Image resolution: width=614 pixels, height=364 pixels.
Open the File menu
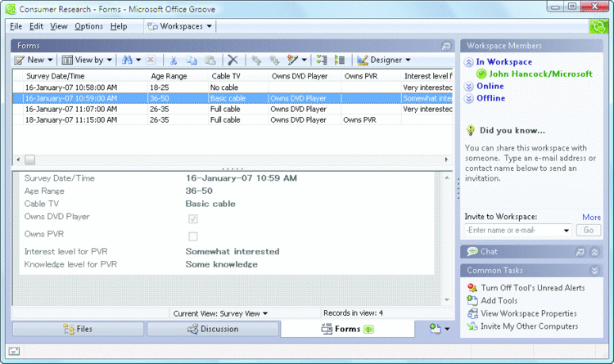coord(16,26)
